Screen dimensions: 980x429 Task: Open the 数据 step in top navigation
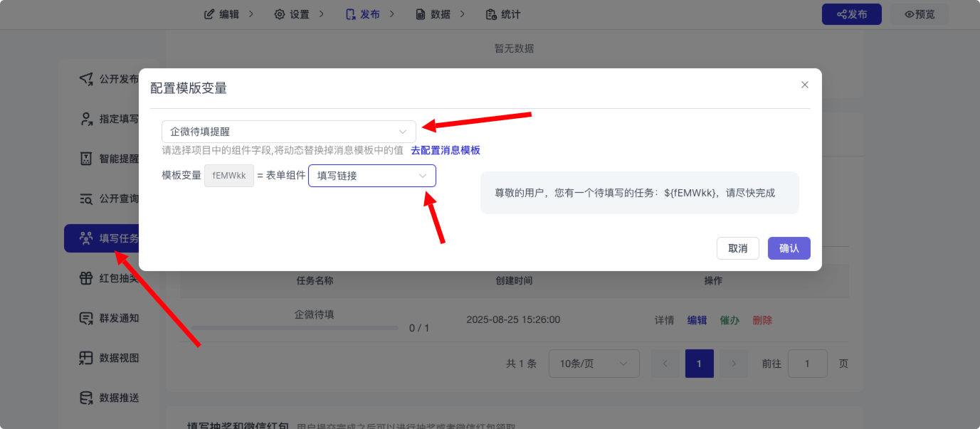click(x=433, y=14)
